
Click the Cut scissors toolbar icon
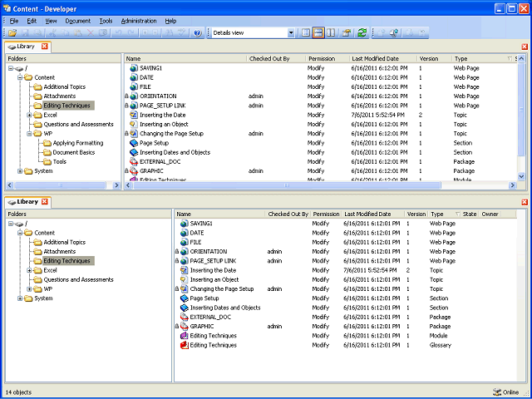(x=52, y=33)
